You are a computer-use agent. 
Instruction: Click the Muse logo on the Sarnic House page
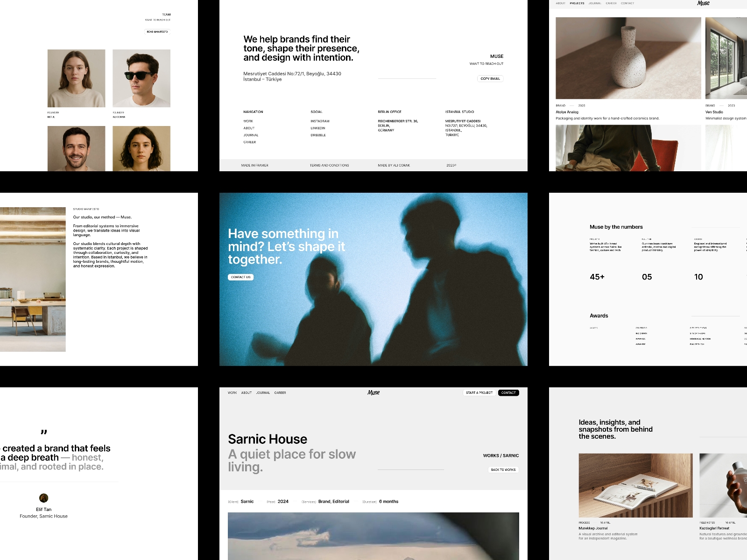[x=373, y=392]
